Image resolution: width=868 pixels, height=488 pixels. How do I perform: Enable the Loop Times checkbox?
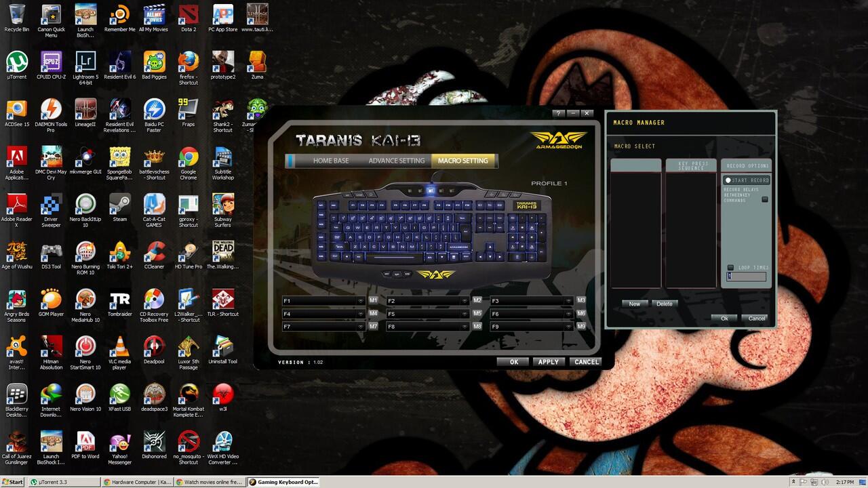[x=730, y=268]
